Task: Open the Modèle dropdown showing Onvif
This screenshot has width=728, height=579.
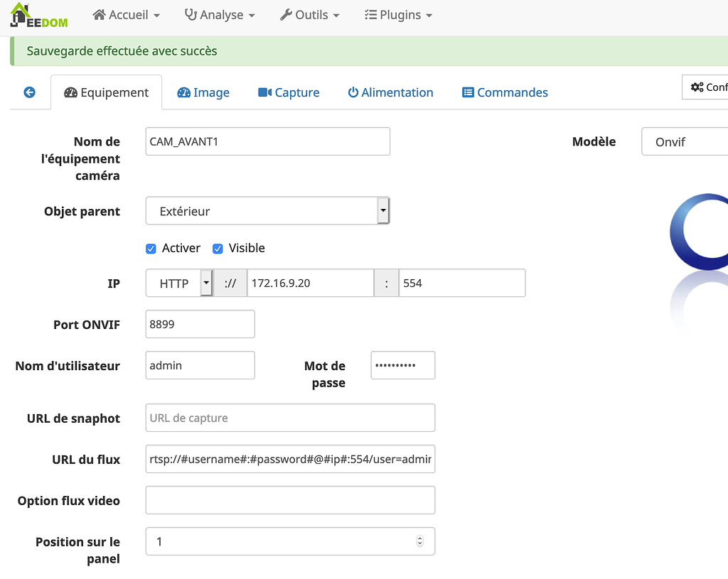Action: click(x=685, y=141)
